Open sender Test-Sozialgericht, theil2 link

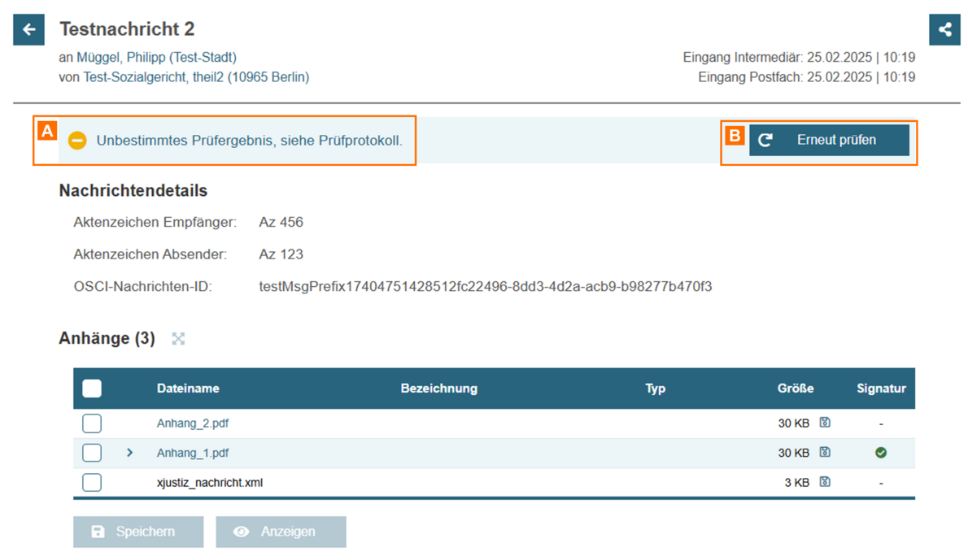pyautogui.click(x=196, y=77)
